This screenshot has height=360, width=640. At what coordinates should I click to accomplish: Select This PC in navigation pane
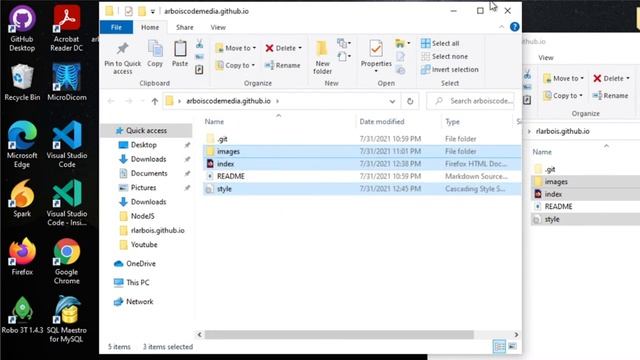click(x=138, y=282)
